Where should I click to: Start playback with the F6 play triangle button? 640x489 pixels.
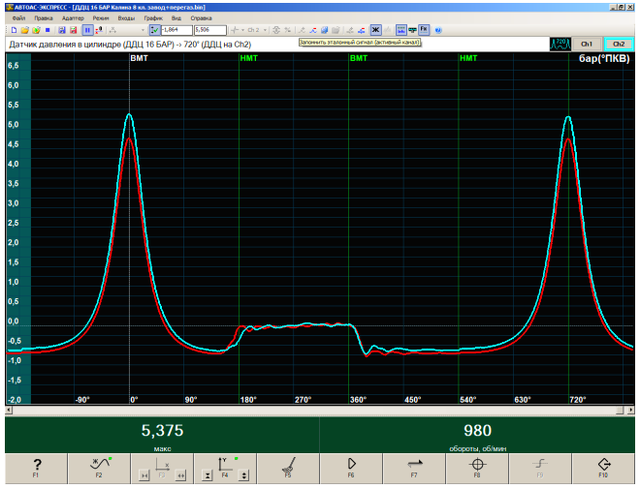(x=351, y=468)
